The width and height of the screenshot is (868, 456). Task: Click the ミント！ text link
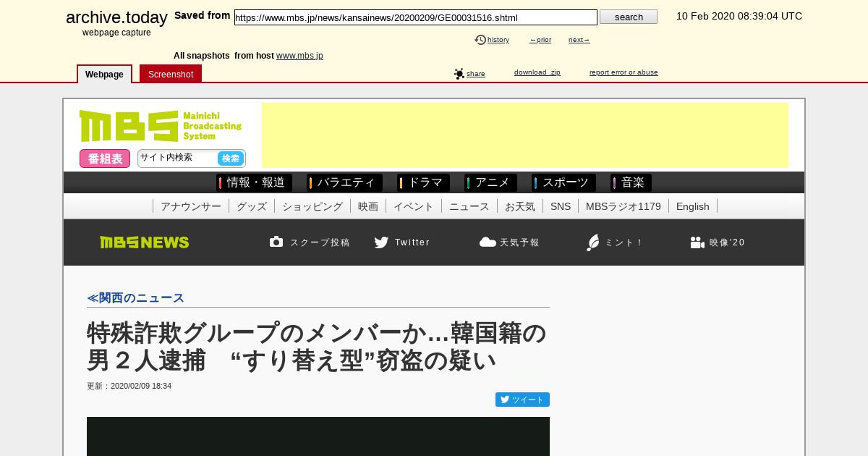(624, 242)
